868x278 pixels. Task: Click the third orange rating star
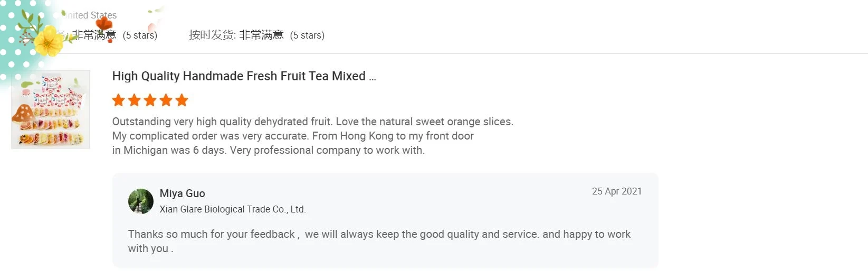click(150, 100)
